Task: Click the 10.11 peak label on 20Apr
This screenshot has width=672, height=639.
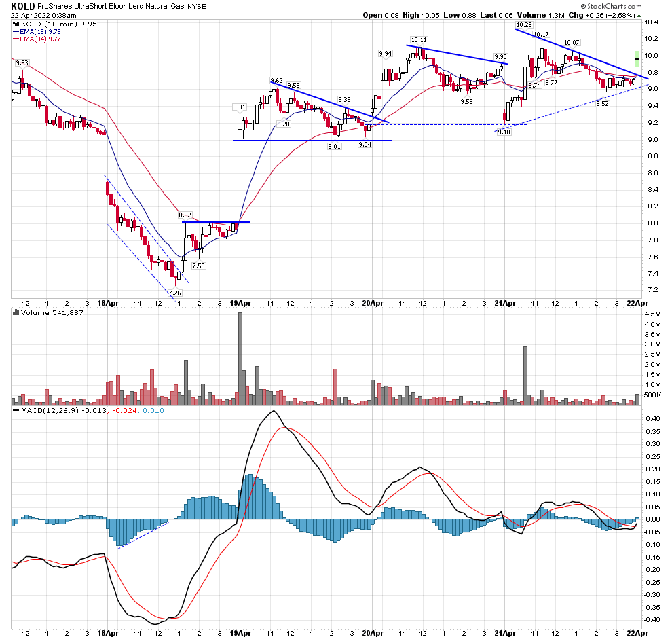Action: coord(419,40)
